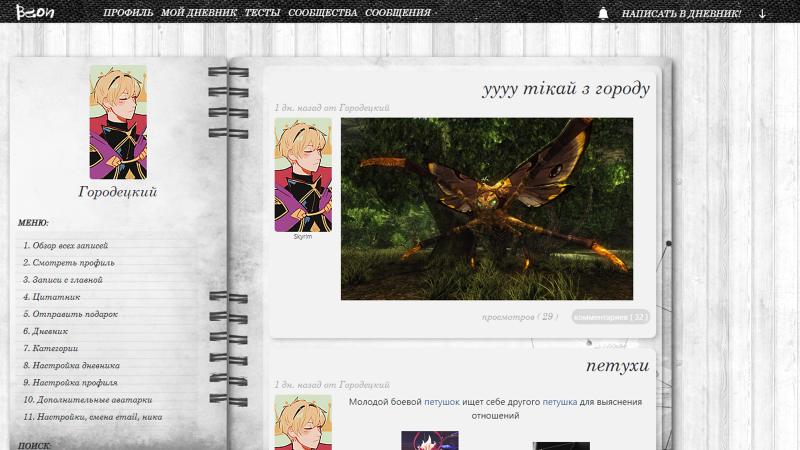Open Цитатник from sidebar menu

click(54, 297)
